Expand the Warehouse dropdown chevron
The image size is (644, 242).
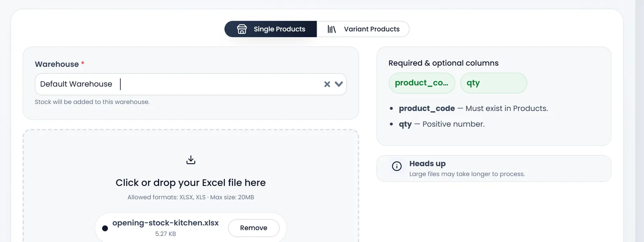point(339,84)
